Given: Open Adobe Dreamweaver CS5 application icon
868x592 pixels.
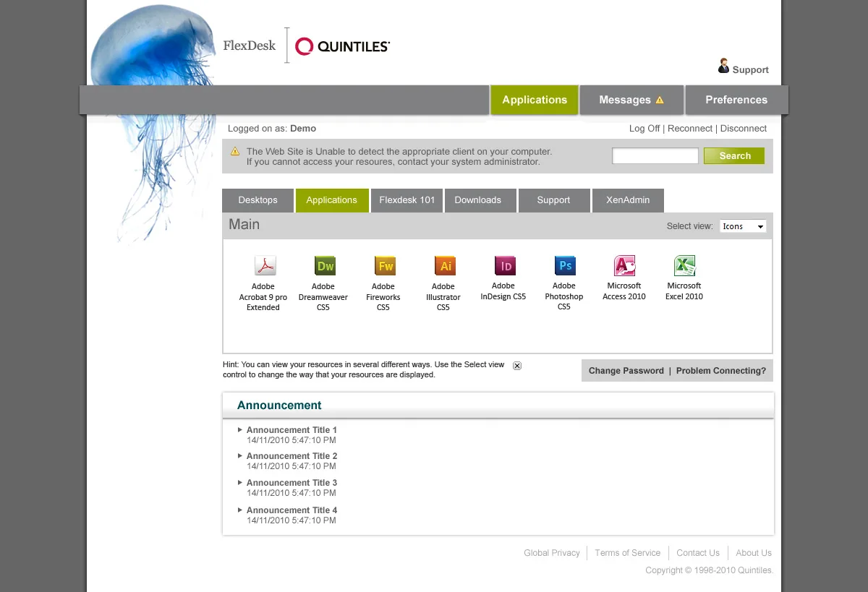Looking at the screenshot, I should pyautogui.click(x=325, y=266).
